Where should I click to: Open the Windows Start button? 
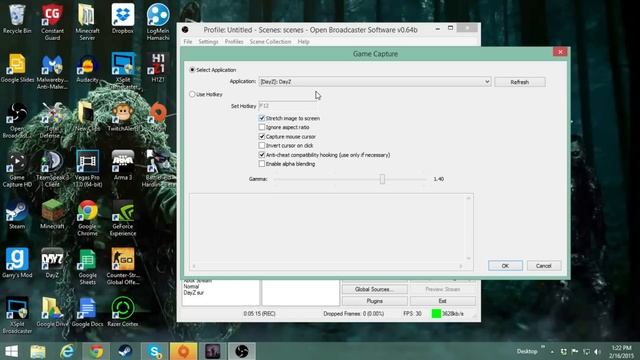point(11,351)
